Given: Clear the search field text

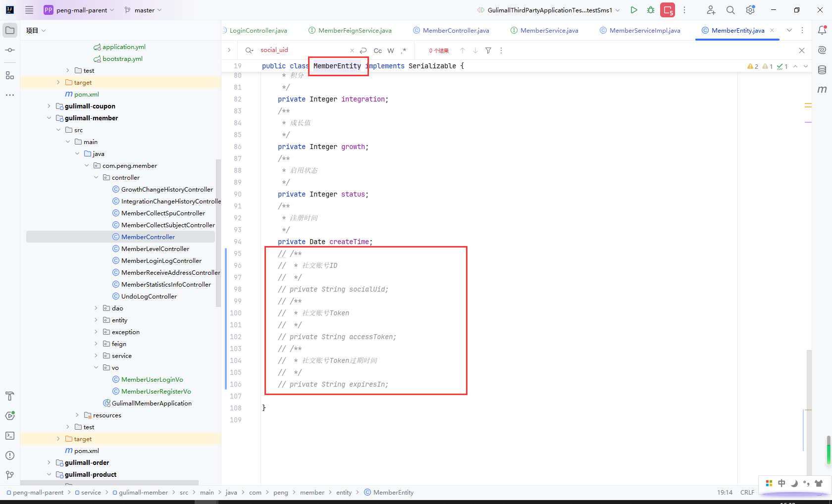Looking at the screenshot, I should pos(352,50).
